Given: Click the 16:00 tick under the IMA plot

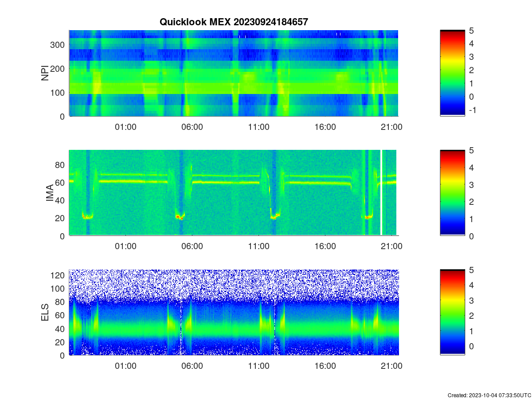Looking at the screenshot, I should tap(325, 246).
